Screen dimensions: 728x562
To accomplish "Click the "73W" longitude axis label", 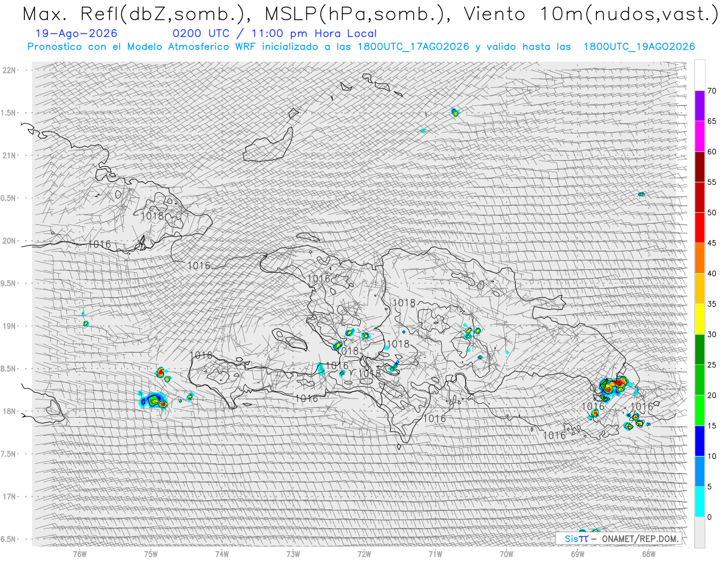I will click(293, 554).
